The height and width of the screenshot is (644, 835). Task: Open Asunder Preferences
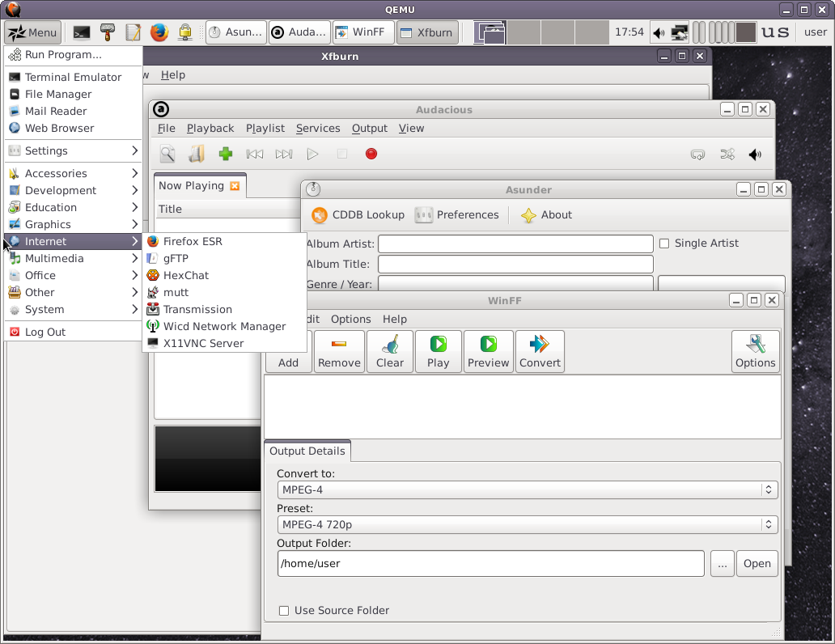tap(457, 215)
